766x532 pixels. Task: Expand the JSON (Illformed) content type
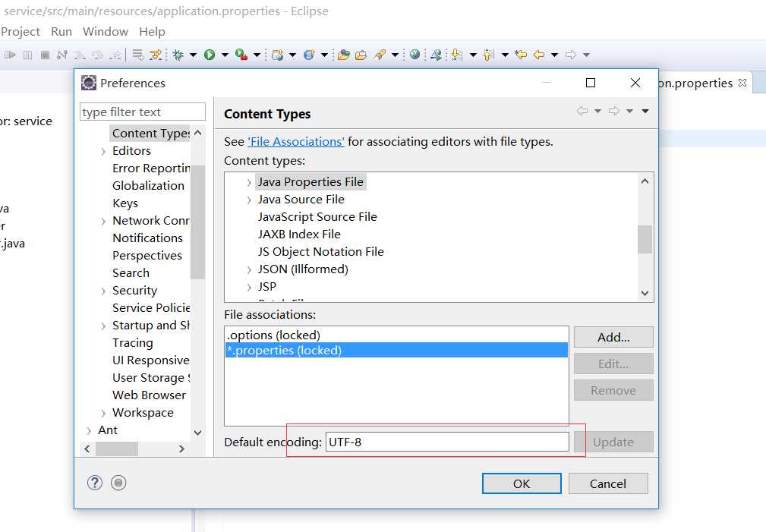tap(249, 269)
